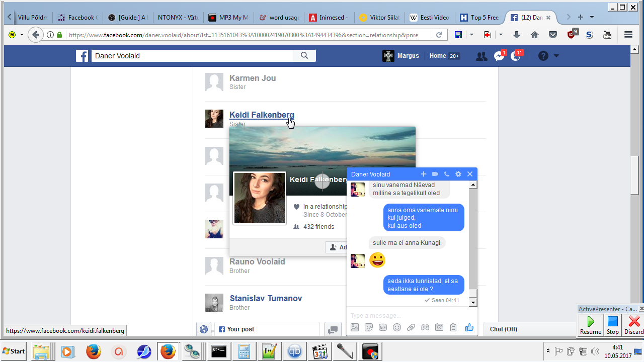644x362 pixels.
Task: Click Stanislav Tumanov's profile thumbnail
Action: coord(214,303)
